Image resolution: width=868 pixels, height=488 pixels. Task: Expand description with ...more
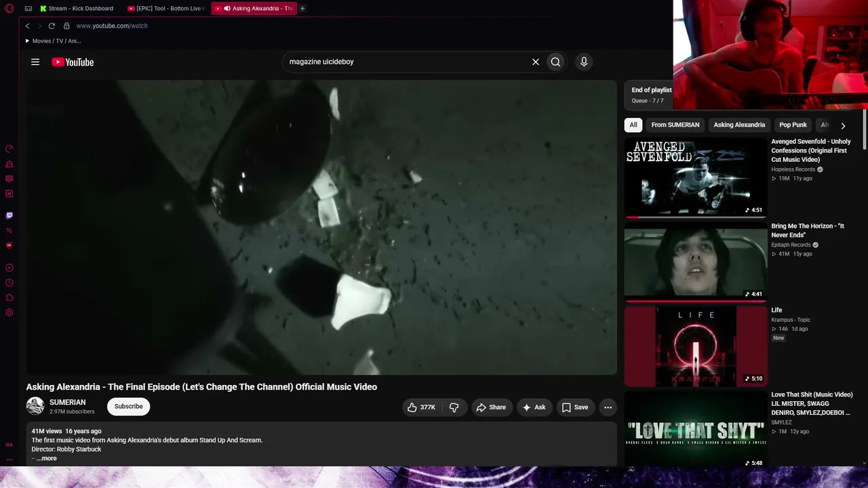click(47, 458)
